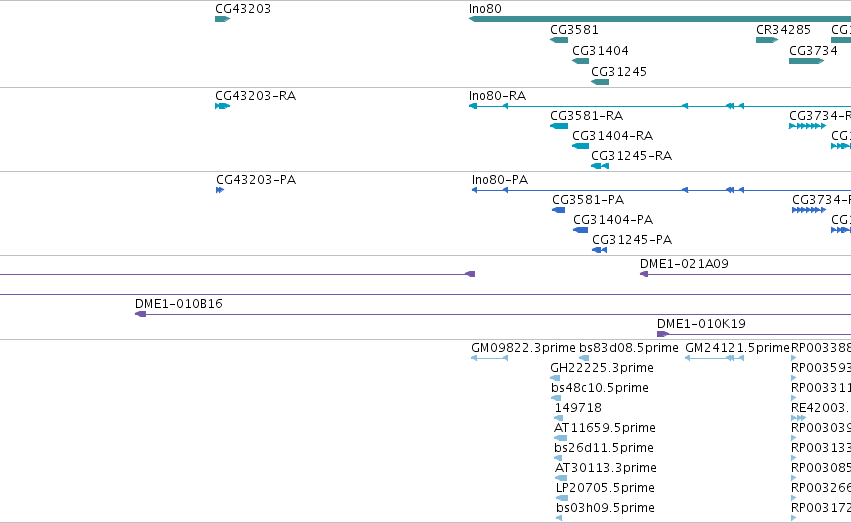
Task: Click the Ino80-RA transcript line
Action: [x=659, y=106]
